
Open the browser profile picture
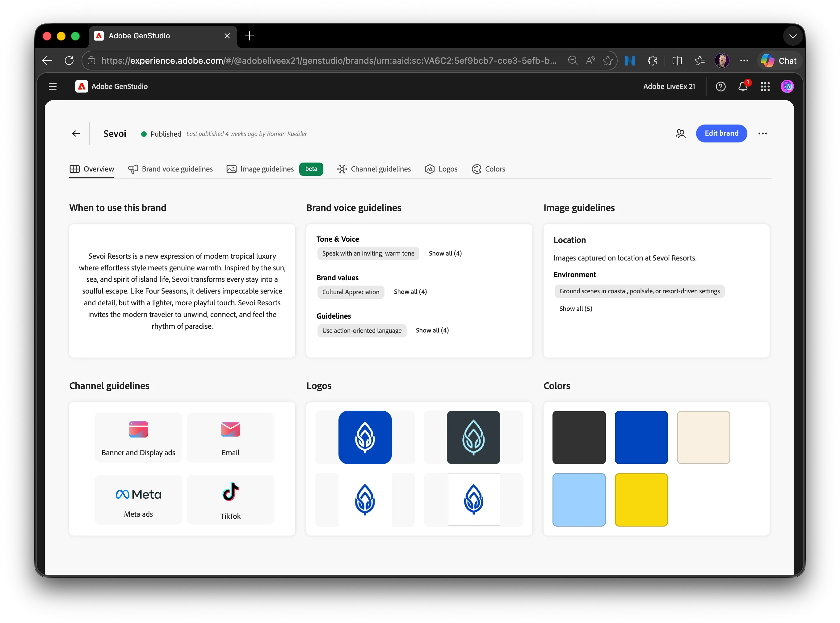[x=722, y=60]
